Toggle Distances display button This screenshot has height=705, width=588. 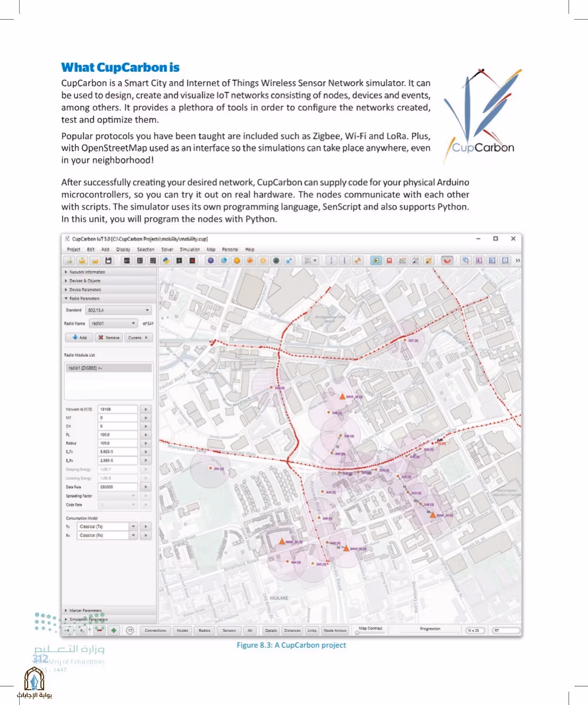click(292, 631)
